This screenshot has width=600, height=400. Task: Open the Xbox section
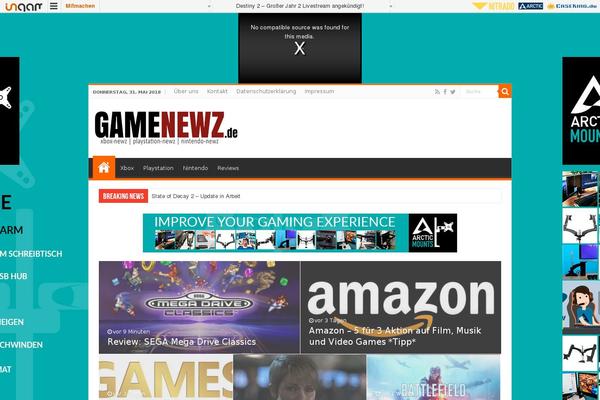tap(127, 168)
